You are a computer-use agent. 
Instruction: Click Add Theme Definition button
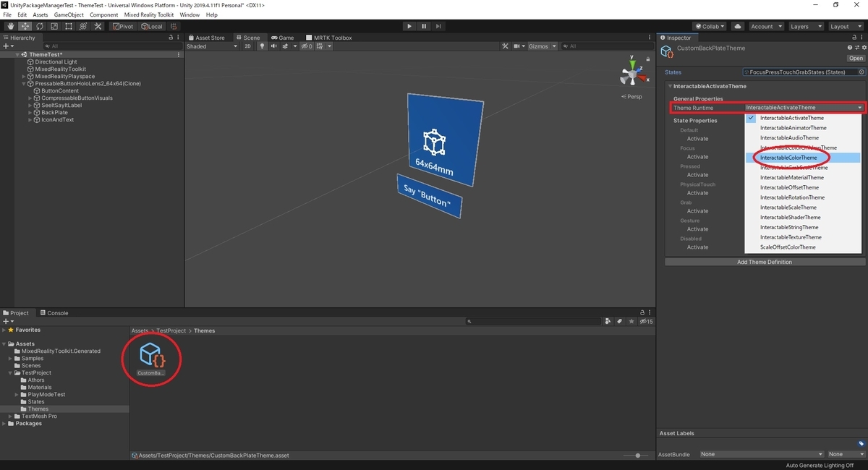[764, 262]
